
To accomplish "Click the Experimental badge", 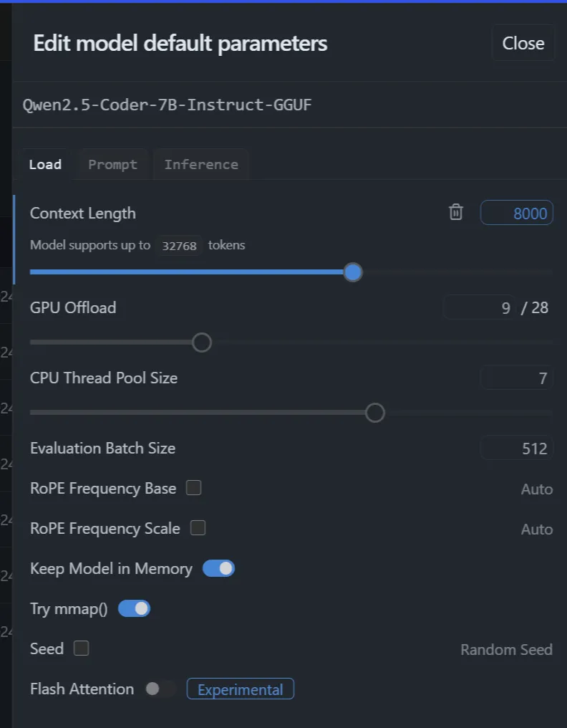I will tap(241, 689).
